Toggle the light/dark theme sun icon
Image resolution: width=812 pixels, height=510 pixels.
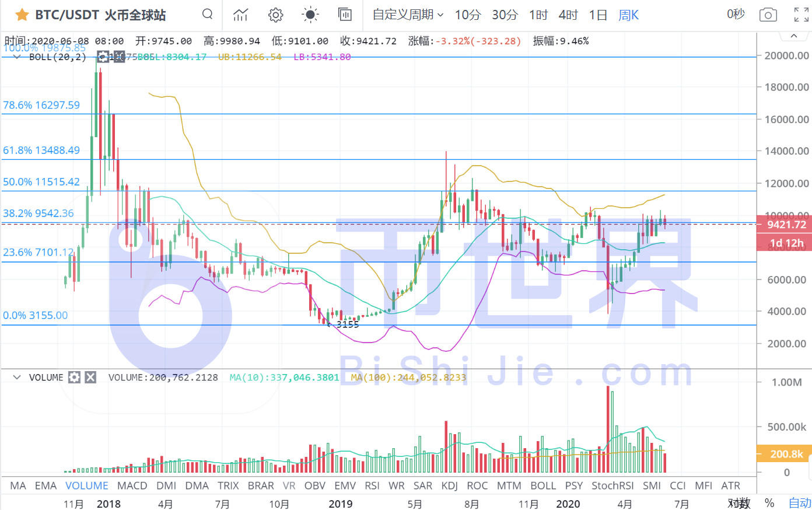click(x=310, y=15)
